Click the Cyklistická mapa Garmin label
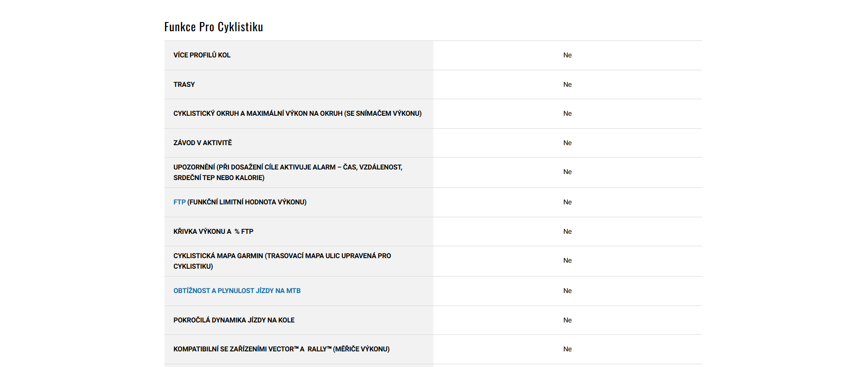Viewport: 868px width, 367px height. pos(282,261)
